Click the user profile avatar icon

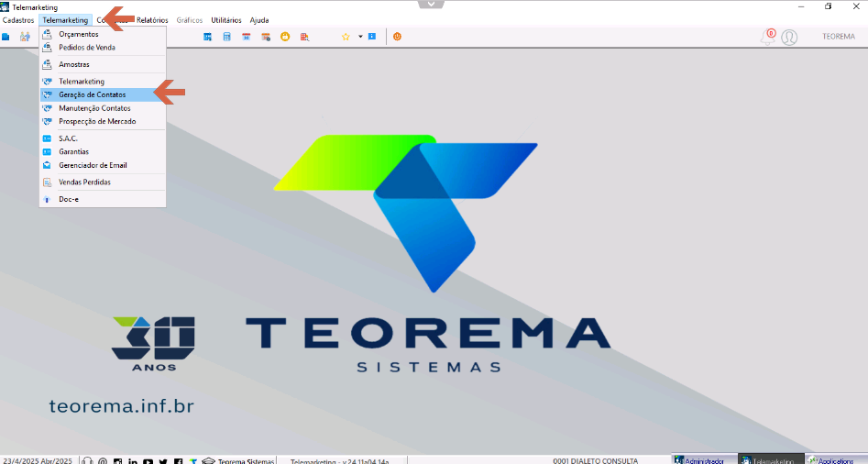[789, 37]
